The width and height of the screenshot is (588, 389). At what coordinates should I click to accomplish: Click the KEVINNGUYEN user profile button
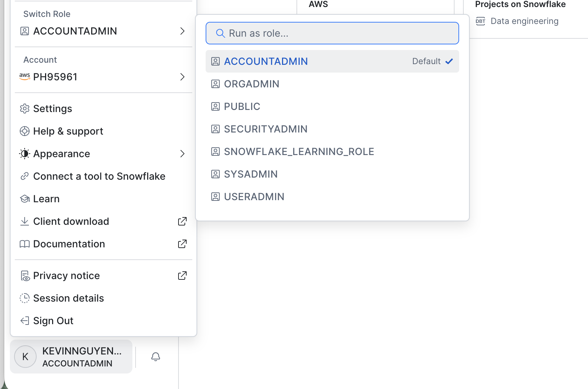(x=71, y=357)
